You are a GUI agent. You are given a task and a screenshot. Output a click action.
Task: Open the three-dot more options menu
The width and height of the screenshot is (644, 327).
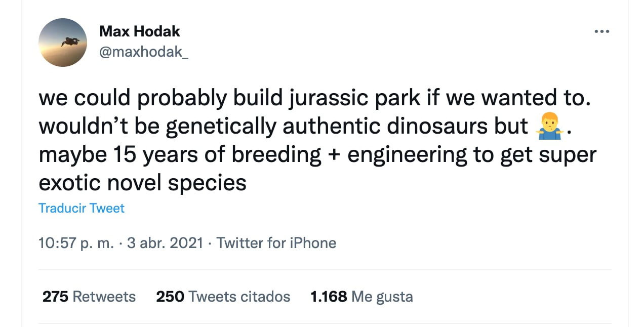(x=601, y=31)
